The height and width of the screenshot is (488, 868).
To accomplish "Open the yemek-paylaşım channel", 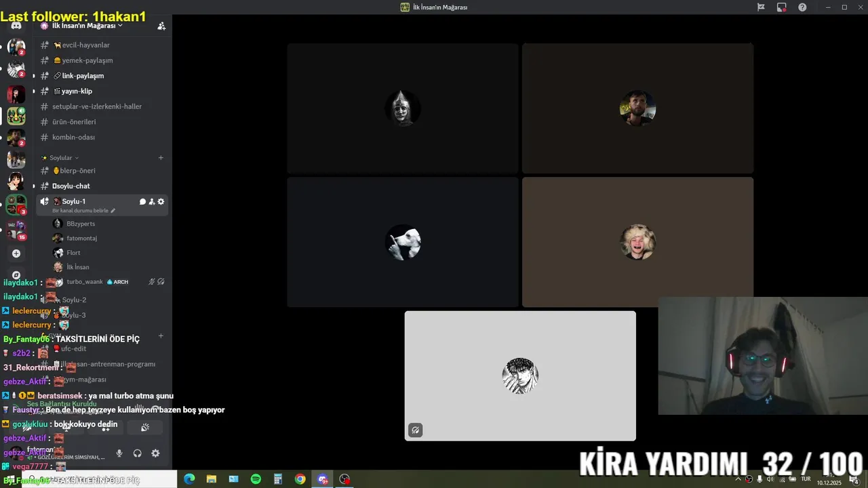I will coord(102,60).
